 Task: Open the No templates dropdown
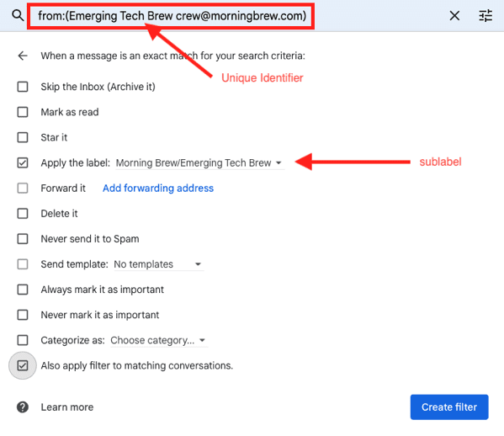(x=159, y=264)
